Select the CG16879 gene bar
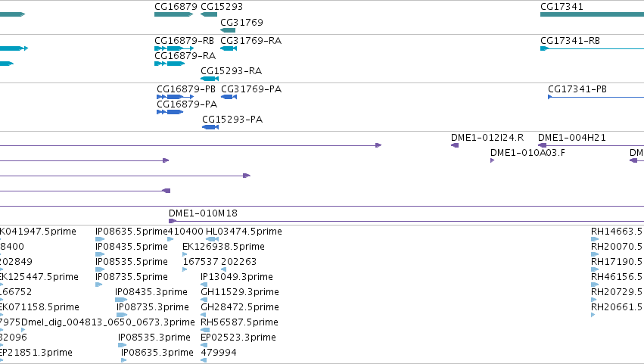The image size is (644, 364). [173, 14]
